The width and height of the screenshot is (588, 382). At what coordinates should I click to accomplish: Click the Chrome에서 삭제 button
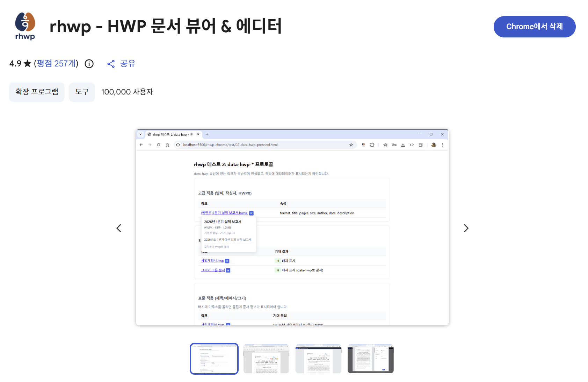click(535, 27)
